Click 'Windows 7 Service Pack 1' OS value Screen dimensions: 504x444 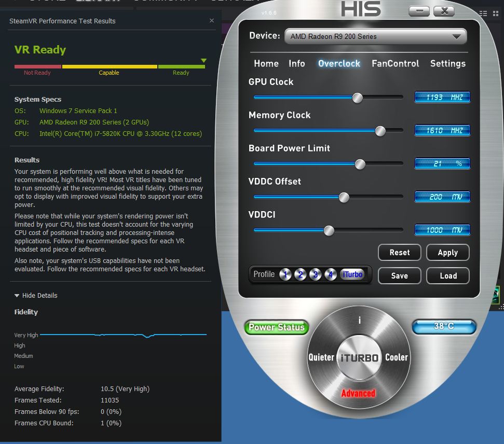[78, 111]
